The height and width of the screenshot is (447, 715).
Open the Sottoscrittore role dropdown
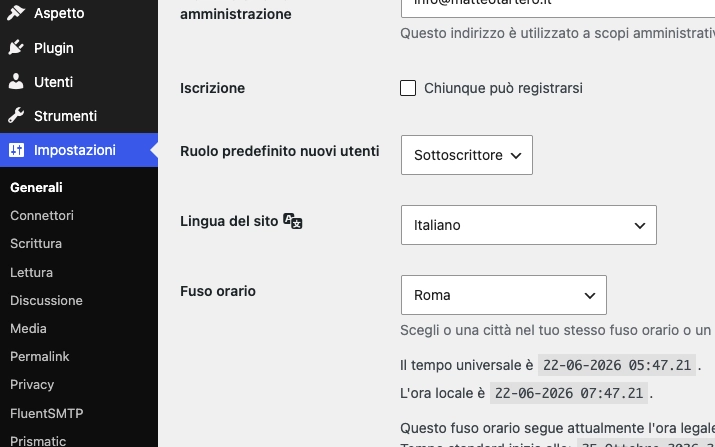466,155
